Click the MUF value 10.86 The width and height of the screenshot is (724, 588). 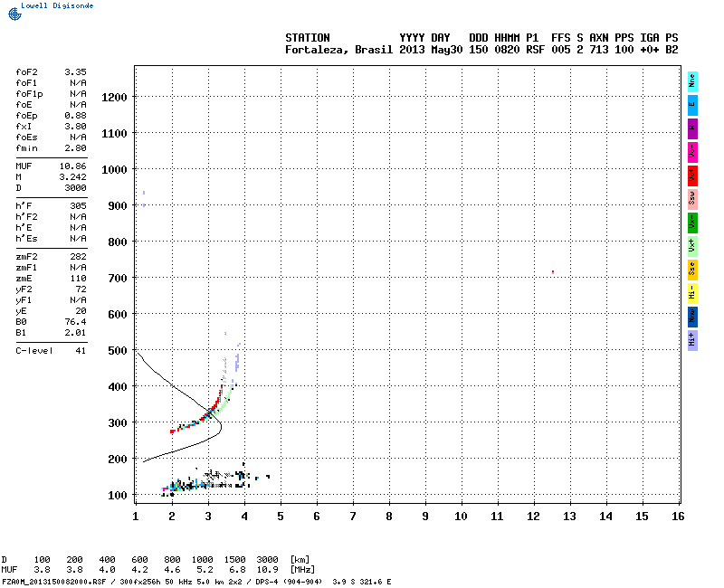[73, 166]
